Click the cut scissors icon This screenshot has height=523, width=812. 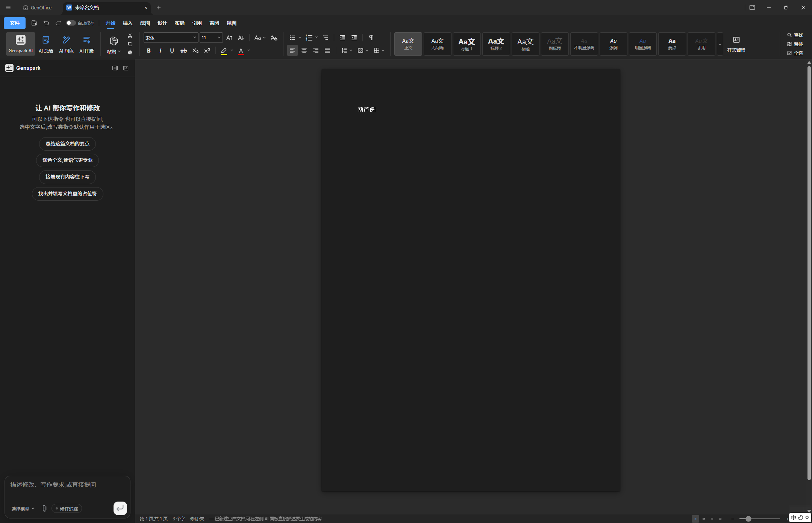(130, 36)
